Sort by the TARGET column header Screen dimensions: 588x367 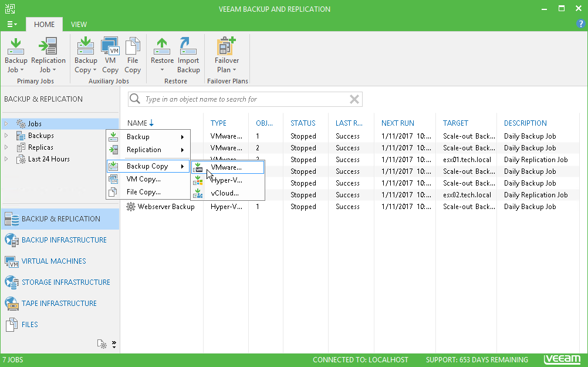[x=455, y=123]
